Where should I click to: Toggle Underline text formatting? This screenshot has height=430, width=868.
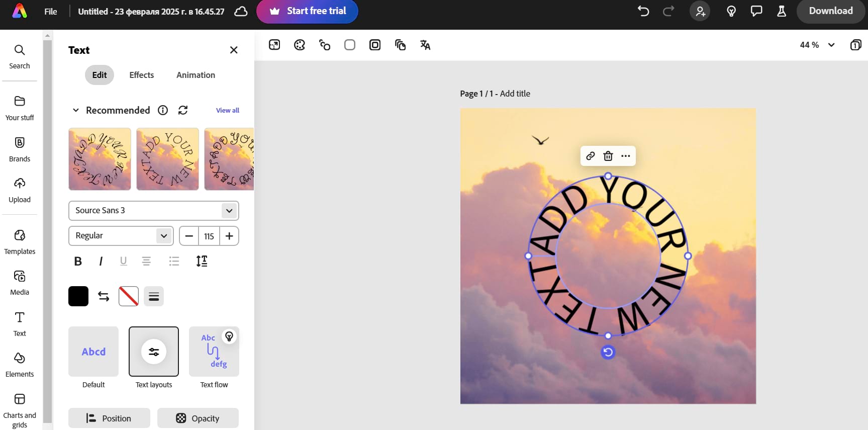click(x=124, y=261)
